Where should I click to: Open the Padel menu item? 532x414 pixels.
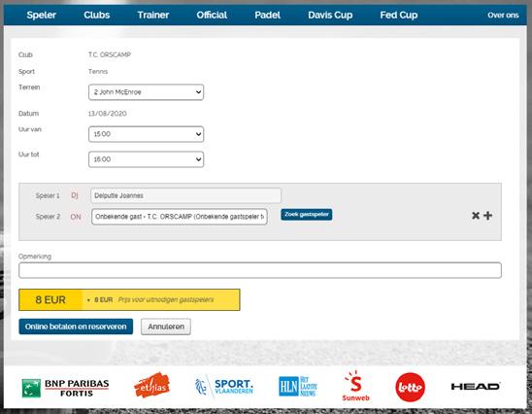point(267,15)
